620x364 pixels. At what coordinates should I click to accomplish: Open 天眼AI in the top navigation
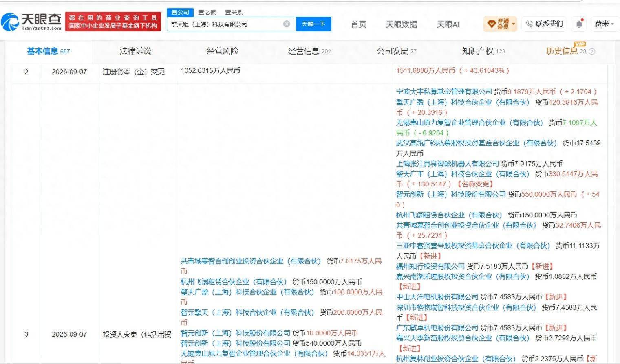pos(448,24)
